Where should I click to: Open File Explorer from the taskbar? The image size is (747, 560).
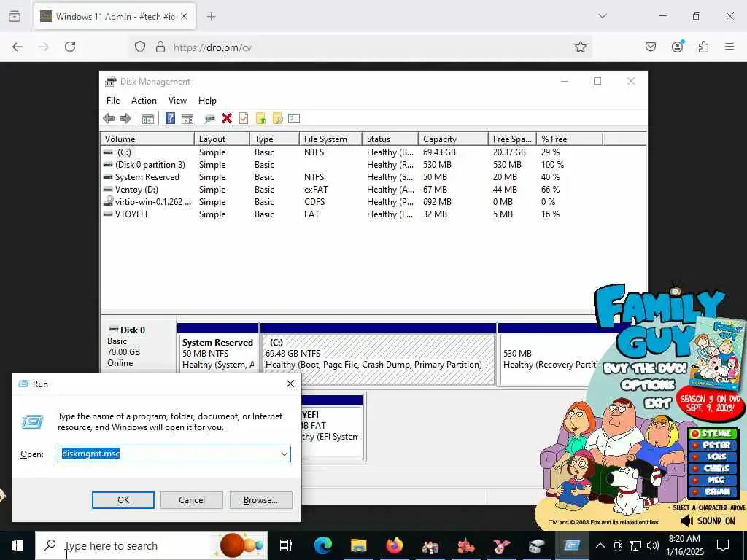tap(358, 545)
